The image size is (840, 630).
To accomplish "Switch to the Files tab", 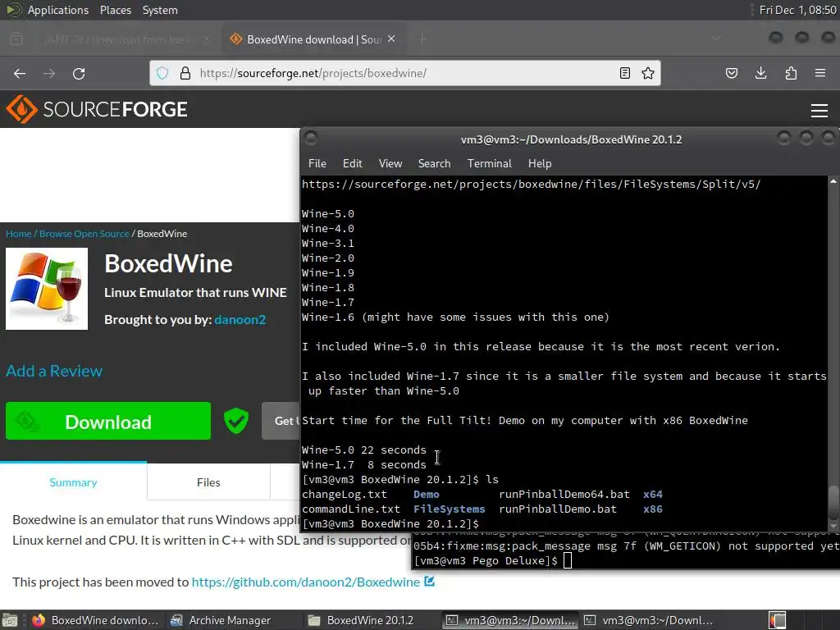I will point(208,482).
